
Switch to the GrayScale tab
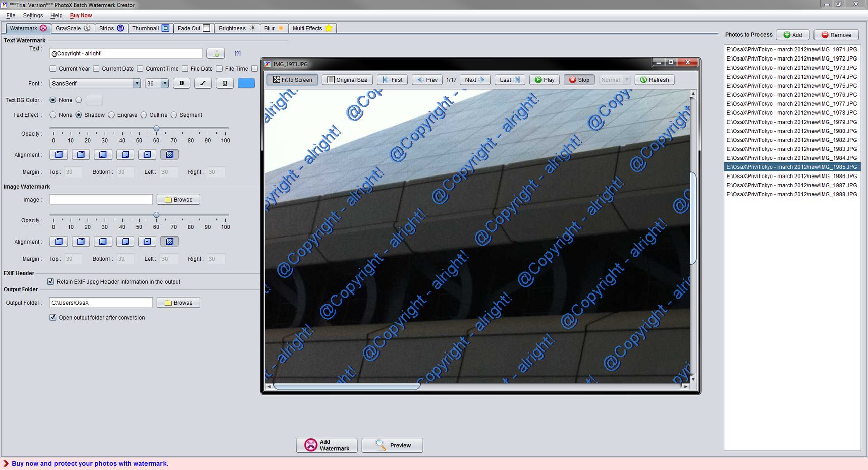[73, 28]
